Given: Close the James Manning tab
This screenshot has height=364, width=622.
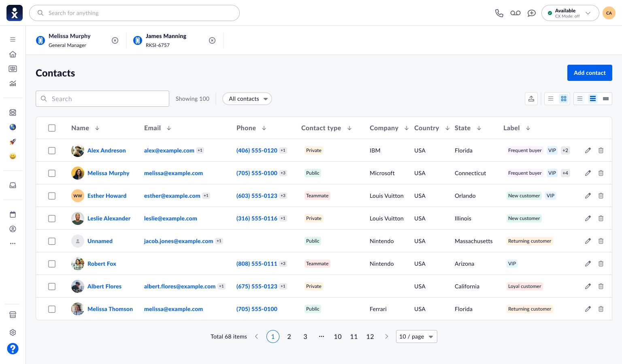Looking at the screenshot, I should (212, 40).
